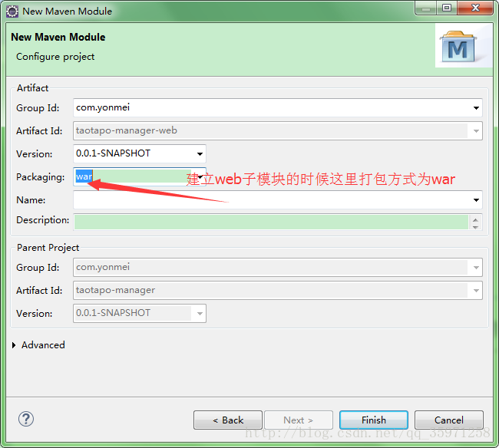Viewport: 499px width, 448px height.
Task: Open the Packaging dropdown arrow
Action: [x=200, y=176]
